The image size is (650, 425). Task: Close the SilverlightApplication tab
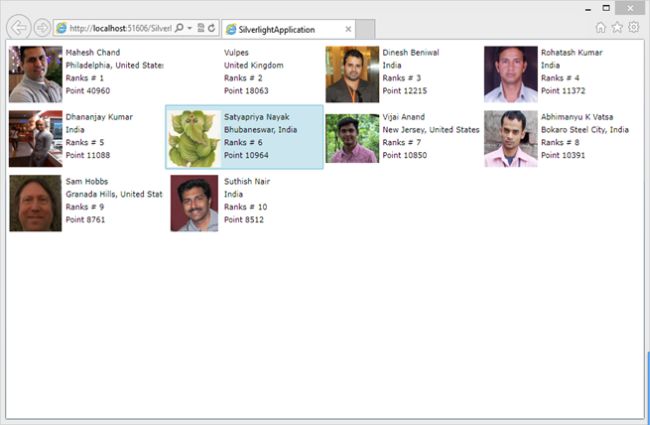click(348, 29)
